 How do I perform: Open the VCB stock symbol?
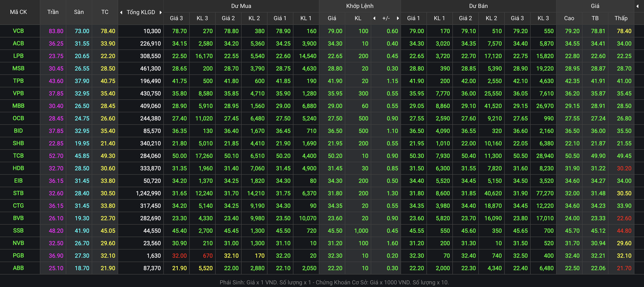tap(18, 31)
